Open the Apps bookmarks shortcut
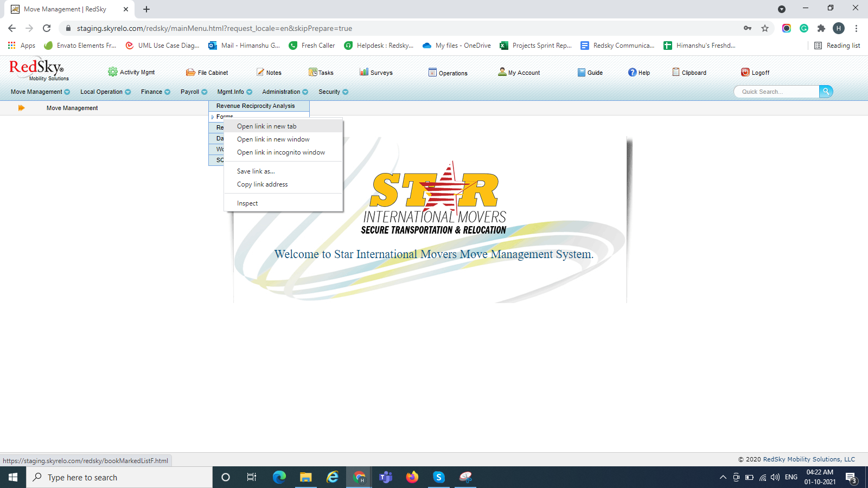868x488 pixels. (22, 46)
